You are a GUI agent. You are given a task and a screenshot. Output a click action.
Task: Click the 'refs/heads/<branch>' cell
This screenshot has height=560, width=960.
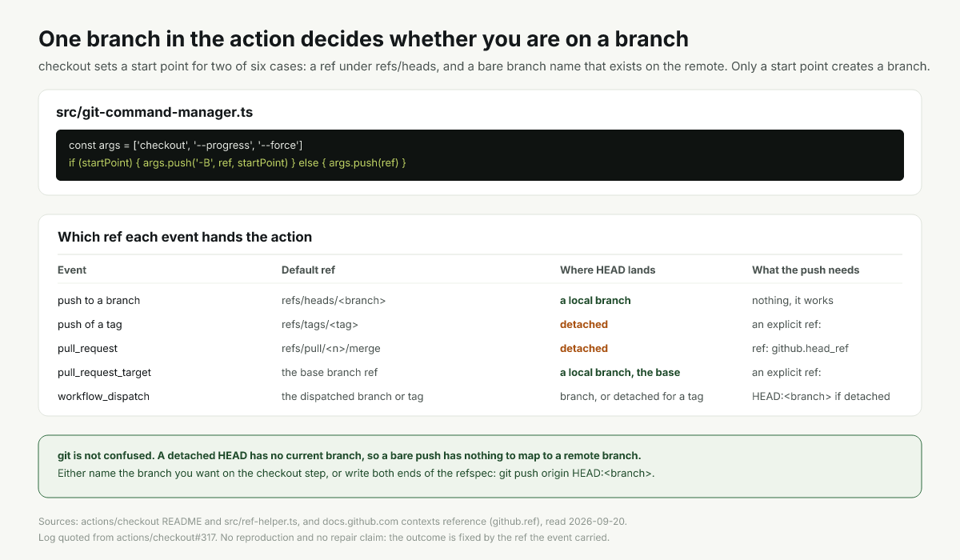tap(334, 300)
